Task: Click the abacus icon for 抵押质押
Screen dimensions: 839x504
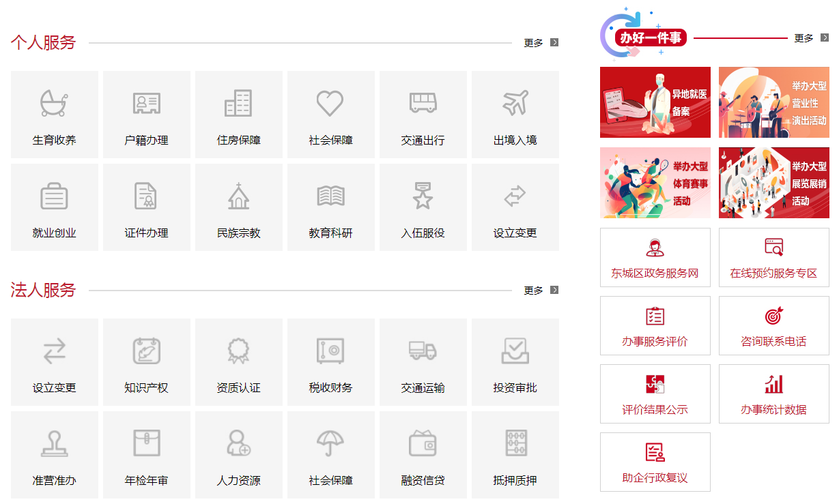Action: point(515,443)
